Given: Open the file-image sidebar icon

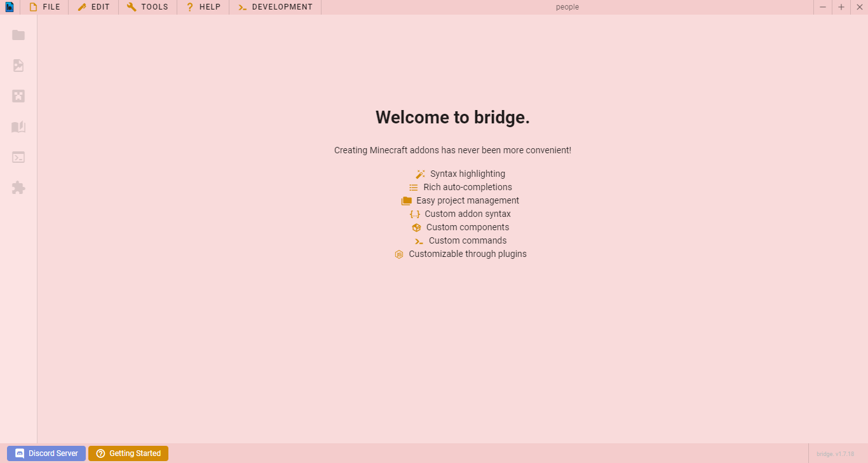Looking at the screenshot, I should pos(18,66).
